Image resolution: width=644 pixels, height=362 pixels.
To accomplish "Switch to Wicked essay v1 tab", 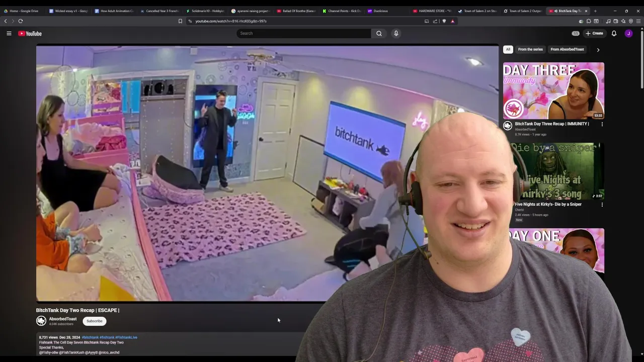I will point(68,11).
